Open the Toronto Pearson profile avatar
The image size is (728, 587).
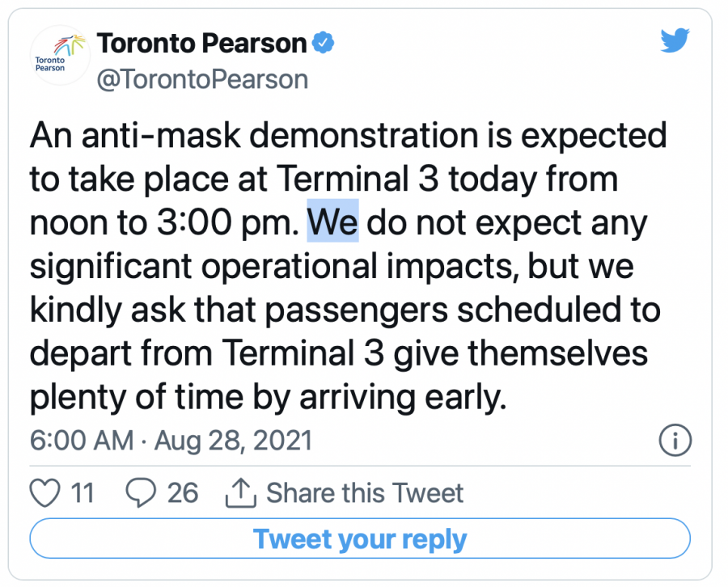click(x=53, y=55)
